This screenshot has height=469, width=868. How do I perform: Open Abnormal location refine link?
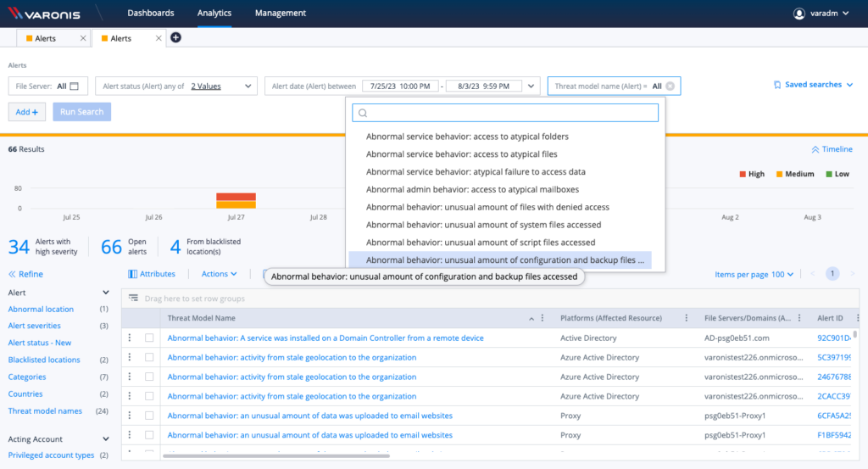click(41, 309)
